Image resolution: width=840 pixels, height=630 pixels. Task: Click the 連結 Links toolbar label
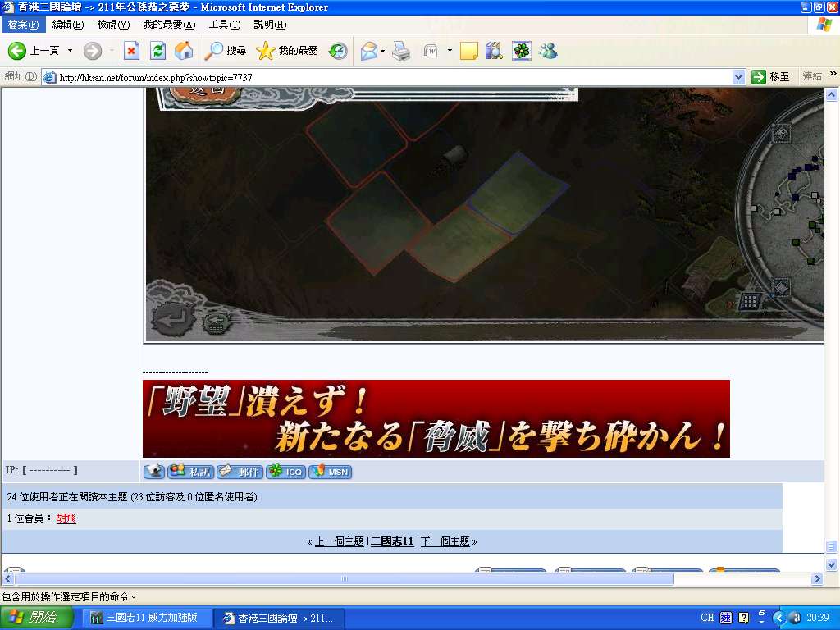coord(811,76)
